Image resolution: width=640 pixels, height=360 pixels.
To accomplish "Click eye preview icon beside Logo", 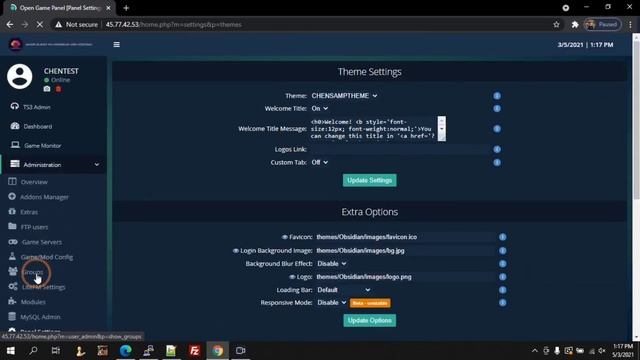I will click(x=292, y=277).
